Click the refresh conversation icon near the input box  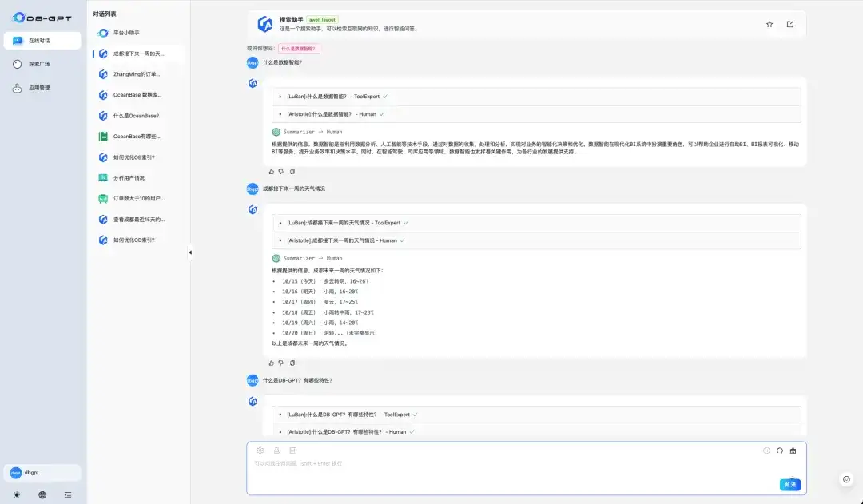pyautogui.click(x=780, y=450)
